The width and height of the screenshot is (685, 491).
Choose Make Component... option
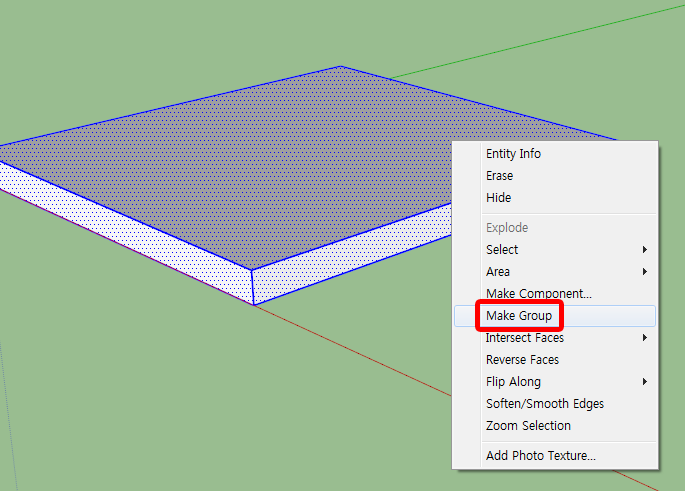coord(555,294)
